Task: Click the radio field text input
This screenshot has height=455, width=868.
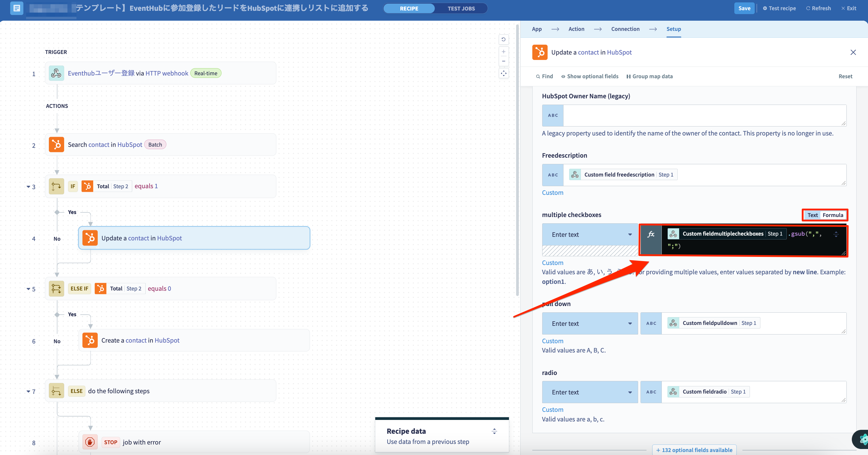Action: 754,392
